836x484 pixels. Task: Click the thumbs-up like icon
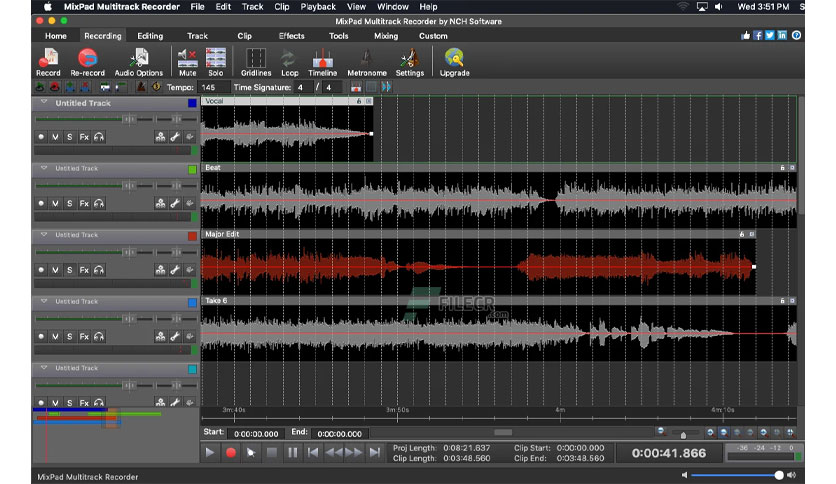(x=745, y=36)
